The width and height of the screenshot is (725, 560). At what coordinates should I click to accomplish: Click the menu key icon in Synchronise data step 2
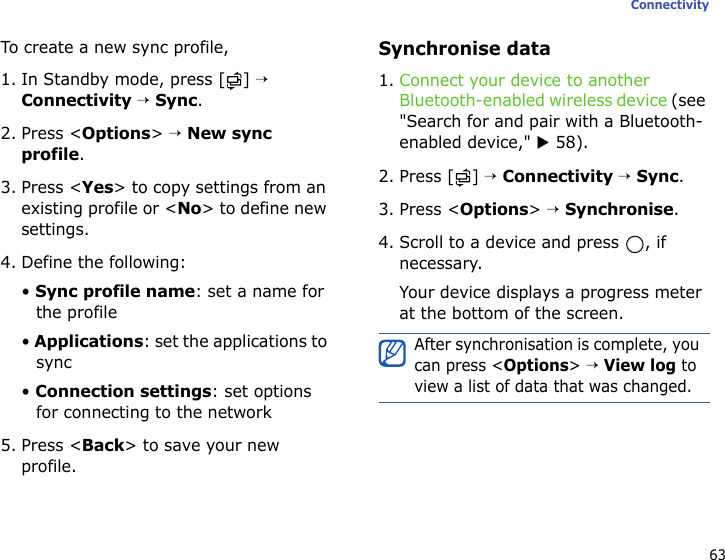pyautogui.click(x=463, y=178)
